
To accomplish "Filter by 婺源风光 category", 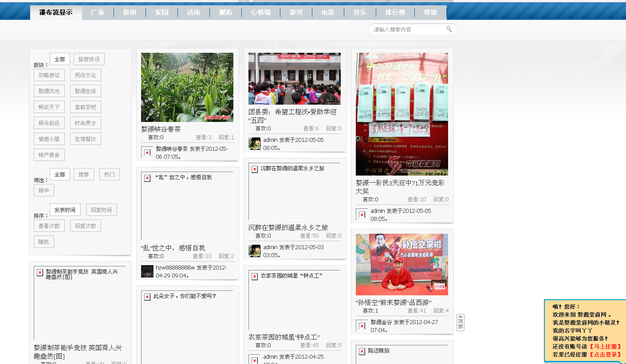I will [x=49, y=91].
